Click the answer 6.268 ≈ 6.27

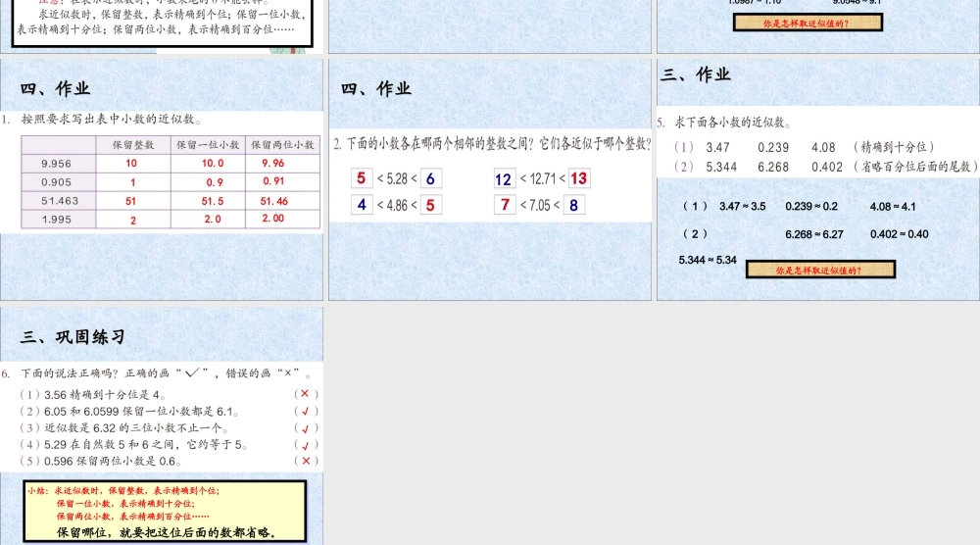pos(814,234)
